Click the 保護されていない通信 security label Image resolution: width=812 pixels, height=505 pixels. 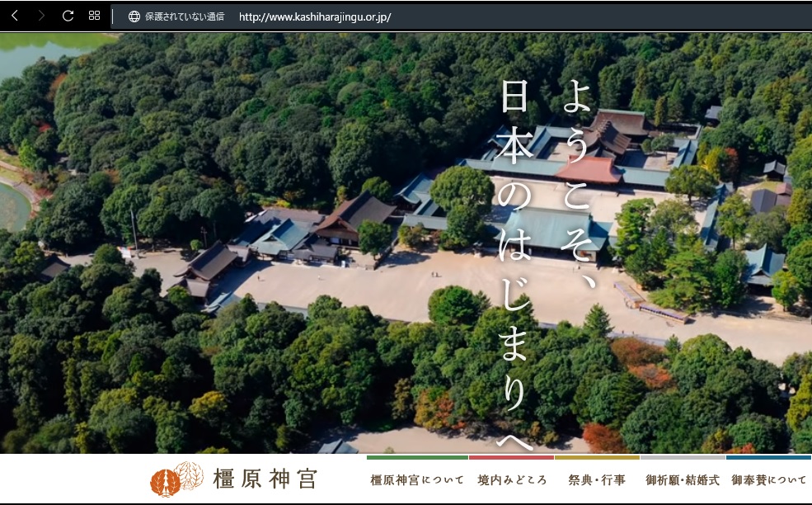(185, 17)
